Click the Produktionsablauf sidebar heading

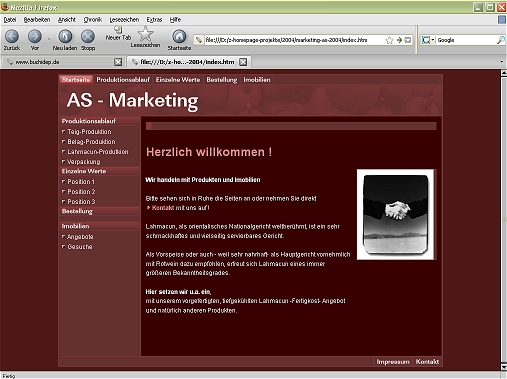pos(89,121)
